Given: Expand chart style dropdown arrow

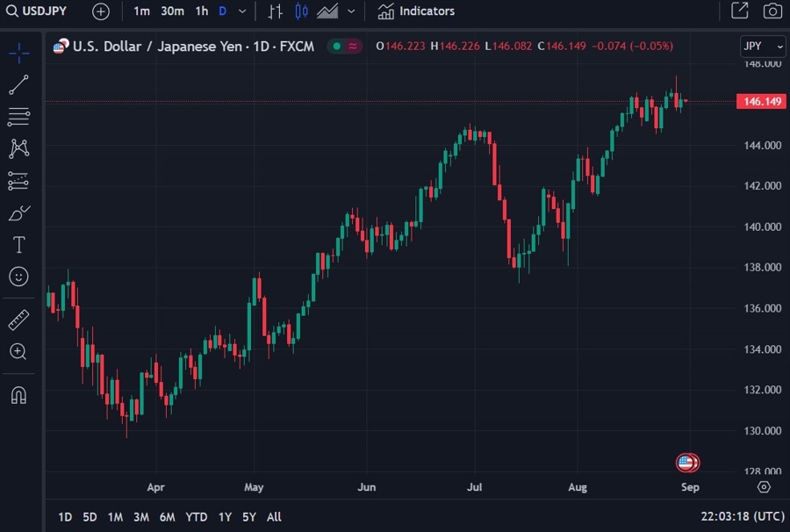Looking at the screenshot, I should point(352,11).
